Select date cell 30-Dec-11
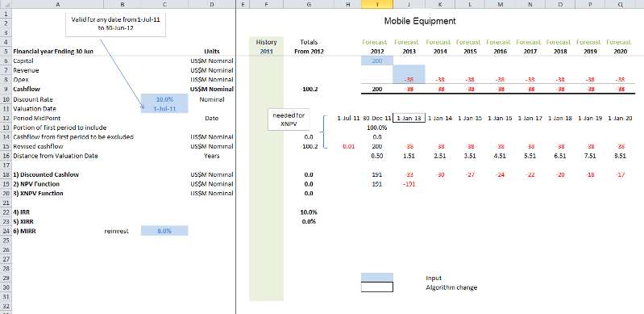This screenshot has height=314, width=644. 377,118
